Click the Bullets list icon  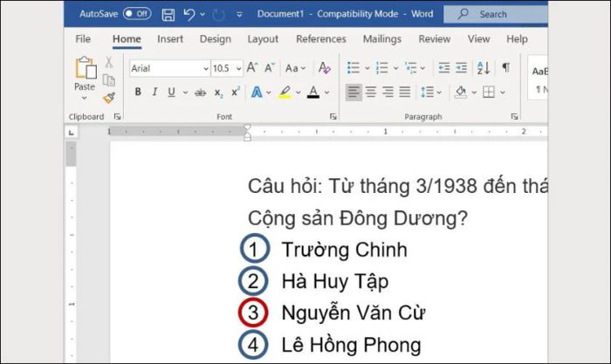(354, 68)
